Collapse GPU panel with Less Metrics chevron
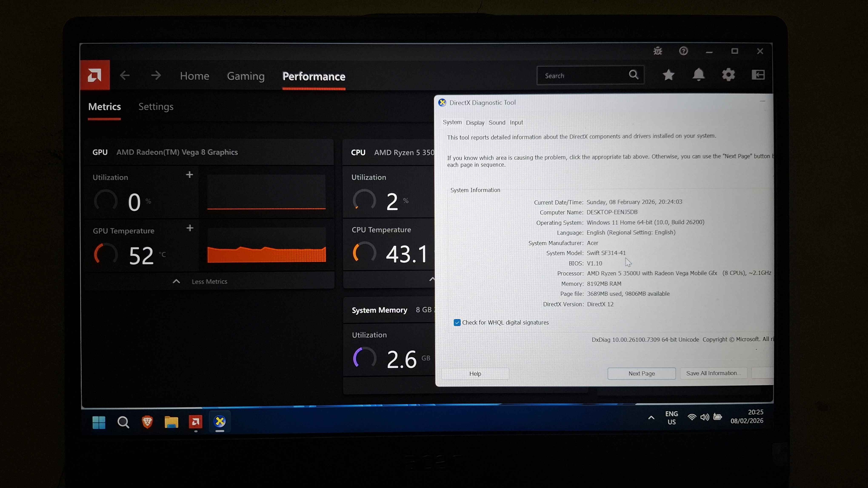The width and height of the screenshot is (868, 488). tap(176, 281)
